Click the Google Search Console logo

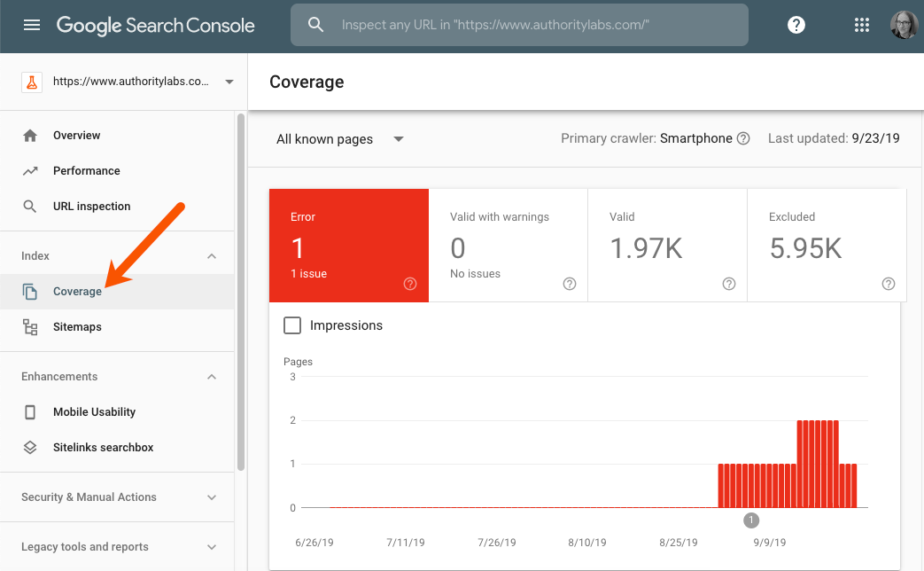point(156,26)
